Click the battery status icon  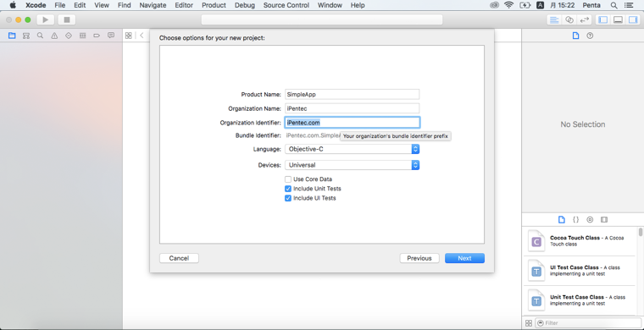(x=525, y=5)
